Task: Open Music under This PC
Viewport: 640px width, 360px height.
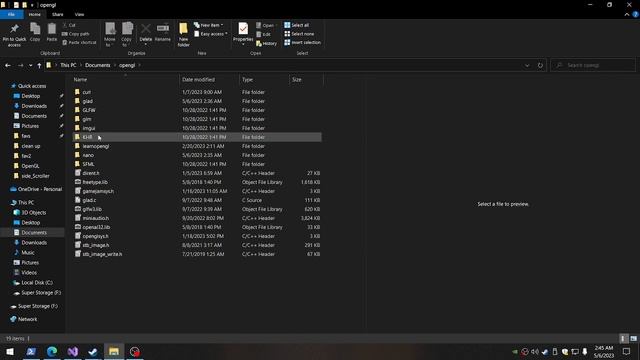Action: point(28,253)
